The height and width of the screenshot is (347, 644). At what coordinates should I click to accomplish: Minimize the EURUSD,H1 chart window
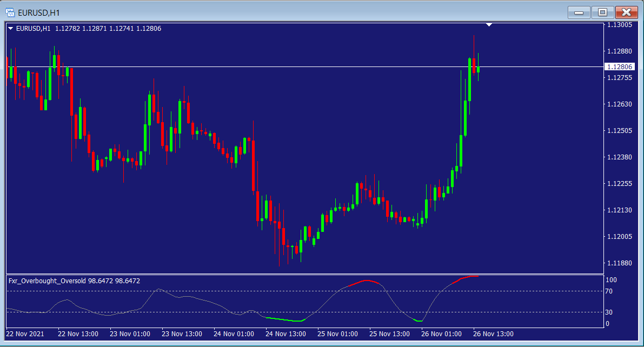[579, 12]
